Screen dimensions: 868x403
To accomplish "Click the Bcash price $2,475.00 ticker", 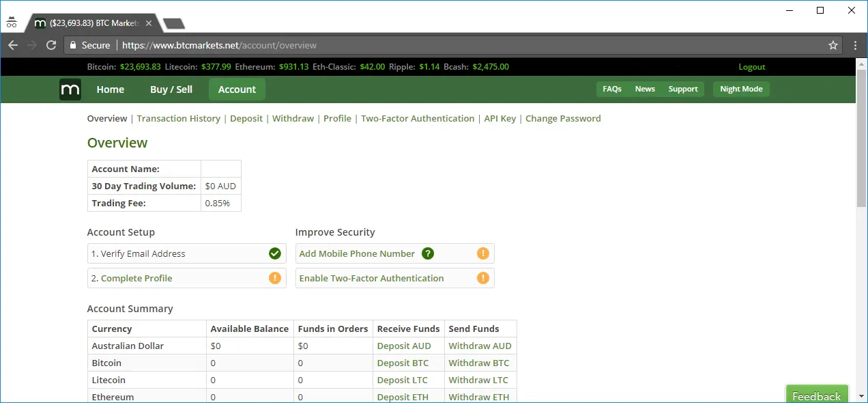I will [x=491, y=67].
